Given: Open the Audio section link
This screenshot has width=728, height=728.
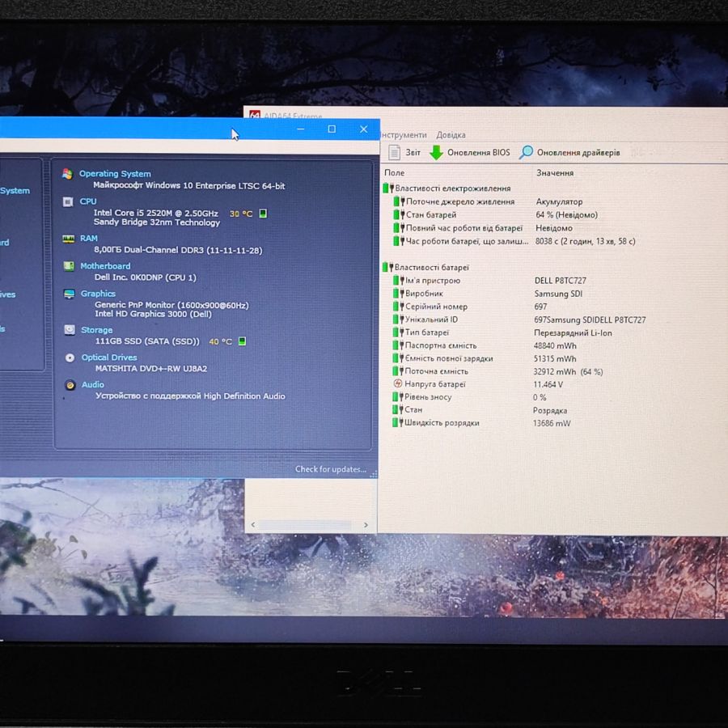Looking at the screenshot, I should pos(93,385).
